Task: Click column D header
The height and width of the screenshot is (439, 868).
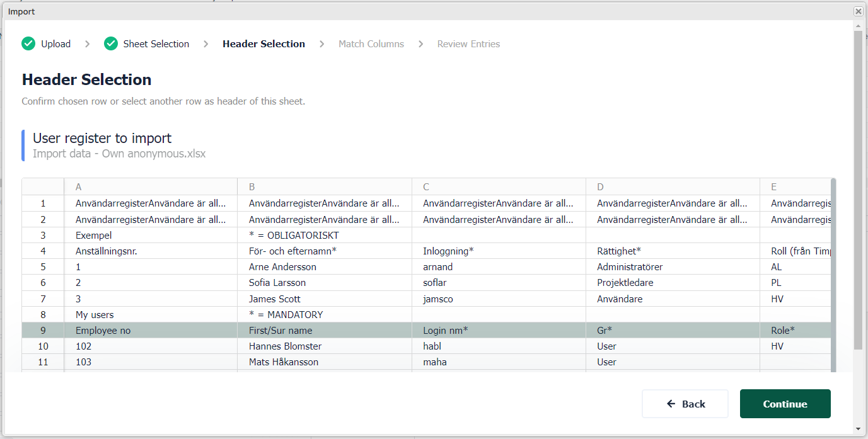Action: [673, 187]
